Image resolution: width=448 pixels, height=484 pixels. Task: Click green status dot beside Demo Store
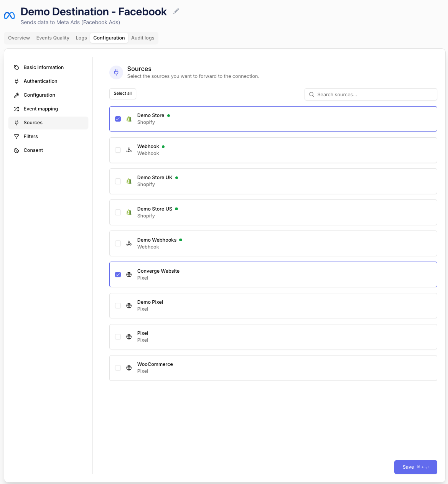(168, 115)
